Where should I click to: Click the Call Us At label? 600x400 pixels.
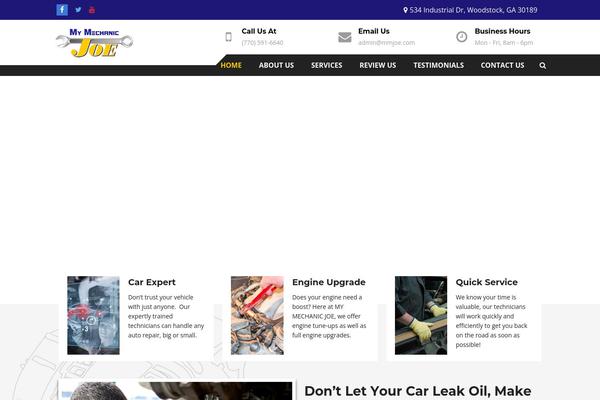tap(259, 31)
